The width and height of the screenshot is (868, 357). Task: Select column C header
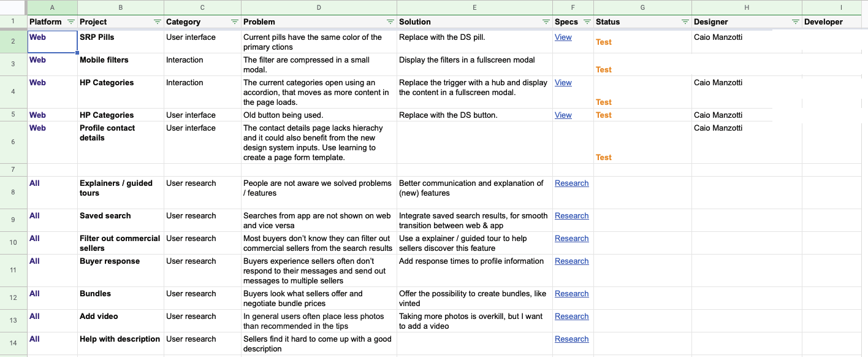202,7
